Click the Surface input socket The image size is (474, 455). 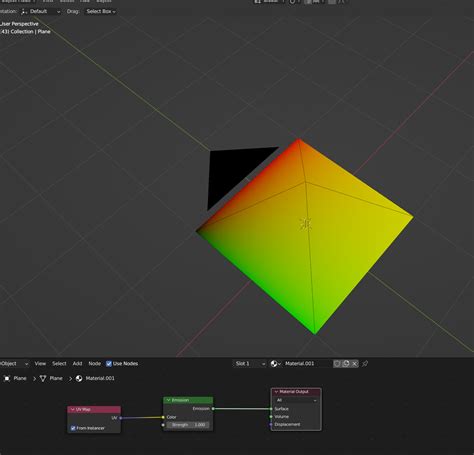click(271, 409)
